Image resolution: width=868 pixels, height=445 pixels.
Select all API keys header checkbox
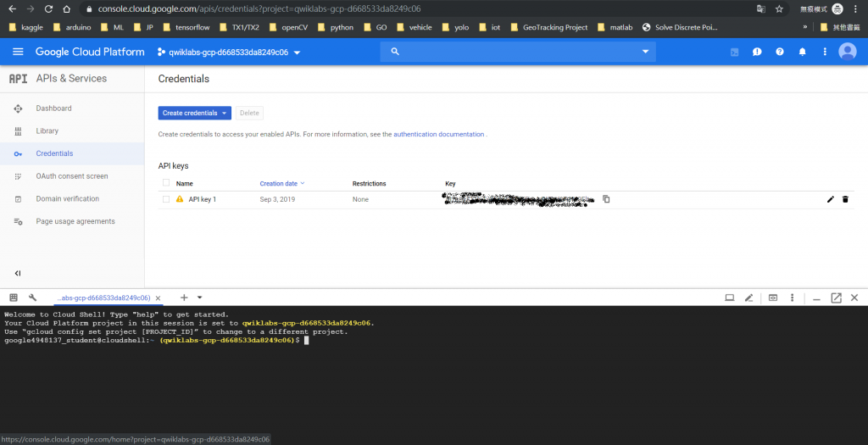166,182
